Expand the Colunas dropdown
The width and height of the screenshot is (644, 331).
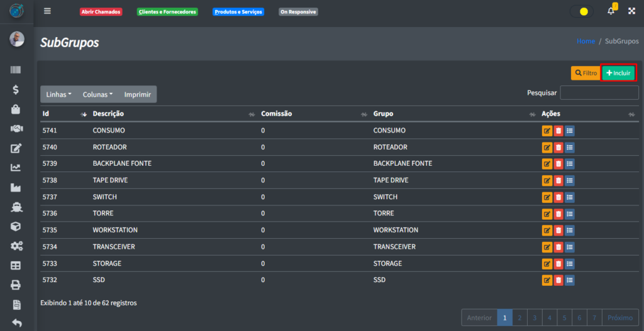point(97,94)
